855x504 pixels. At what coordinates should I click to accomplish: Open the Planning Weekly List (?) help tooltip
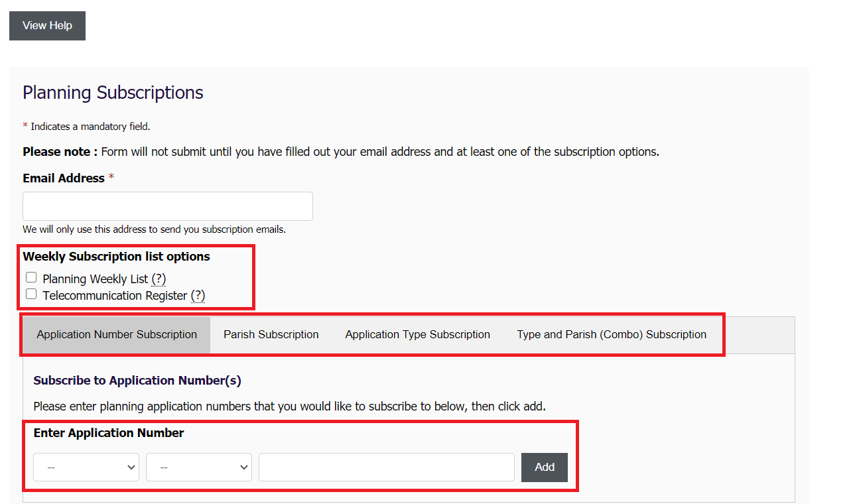click(159, 279)
